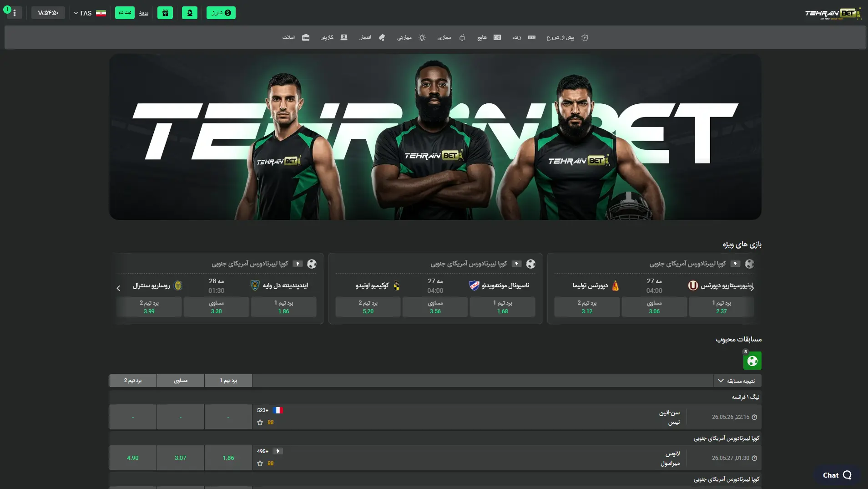Screen dimensions: 868x489
Task: Click draw odds 3.07 on Lanús row
Action: (181, 458)
